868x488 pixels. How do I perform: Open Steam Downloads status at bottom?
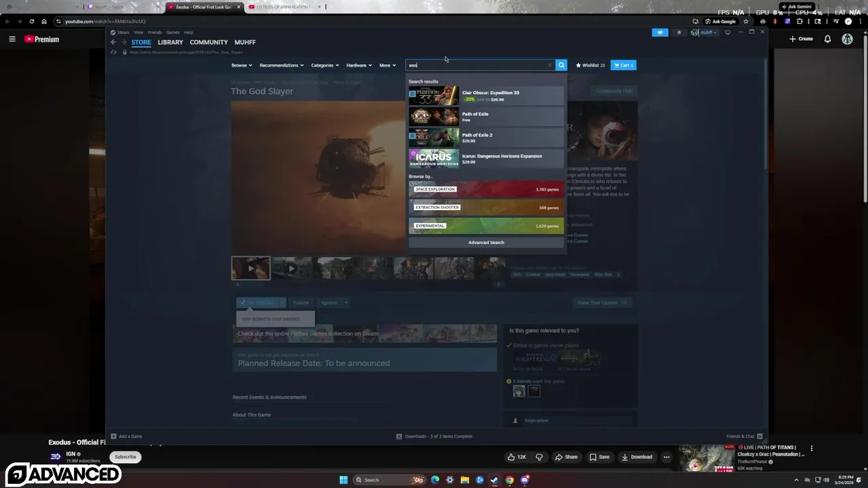[434, 436]
